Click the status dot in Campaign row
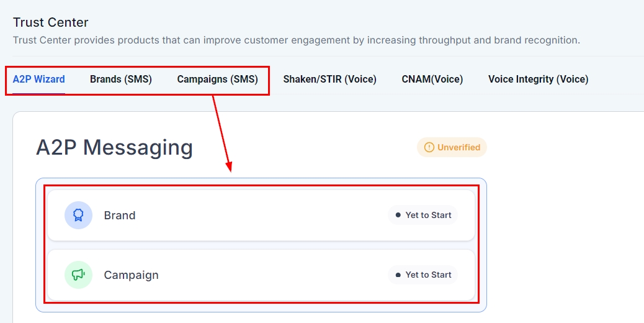This screenshot has height=323, width=644. pyautogui.click(x=398, y=275)
